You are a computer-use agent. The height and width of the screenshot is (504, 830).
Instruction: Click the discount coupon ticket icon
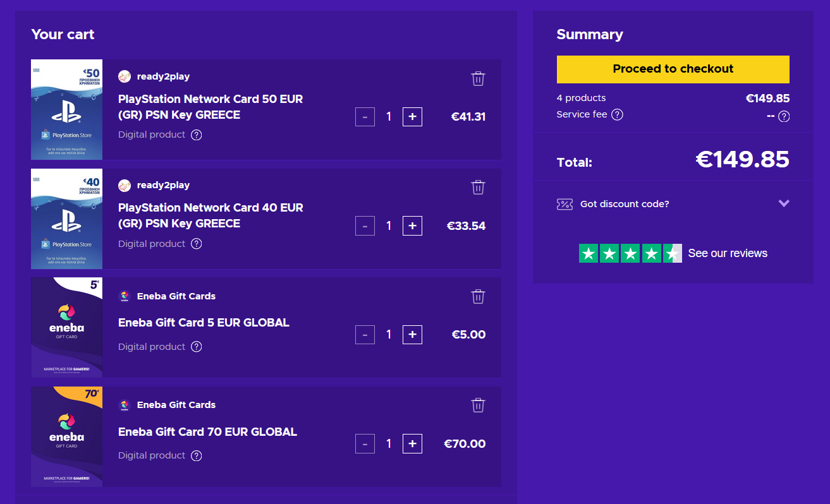(565, 204)
